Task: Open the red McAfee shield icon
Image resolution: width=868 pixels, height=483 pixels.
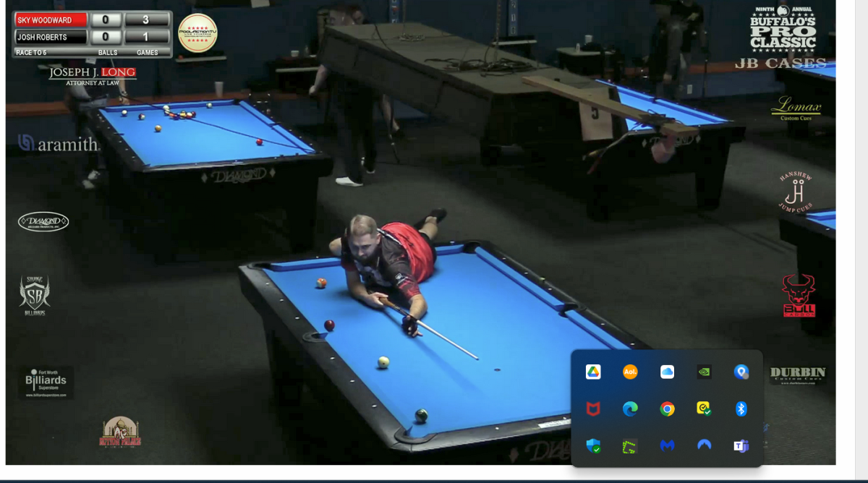Action: [593, 409]
